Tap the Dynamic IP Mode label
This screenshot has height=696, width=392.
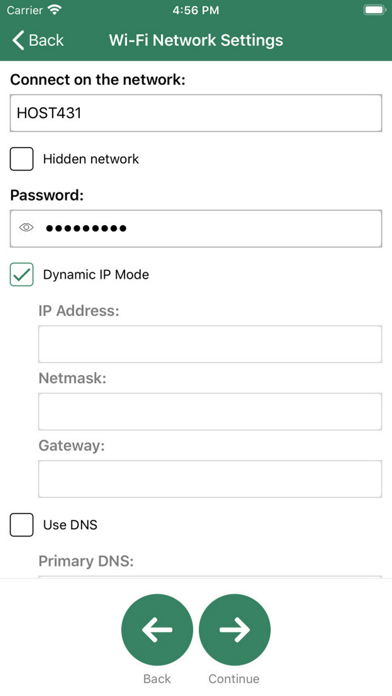[96, 274]
